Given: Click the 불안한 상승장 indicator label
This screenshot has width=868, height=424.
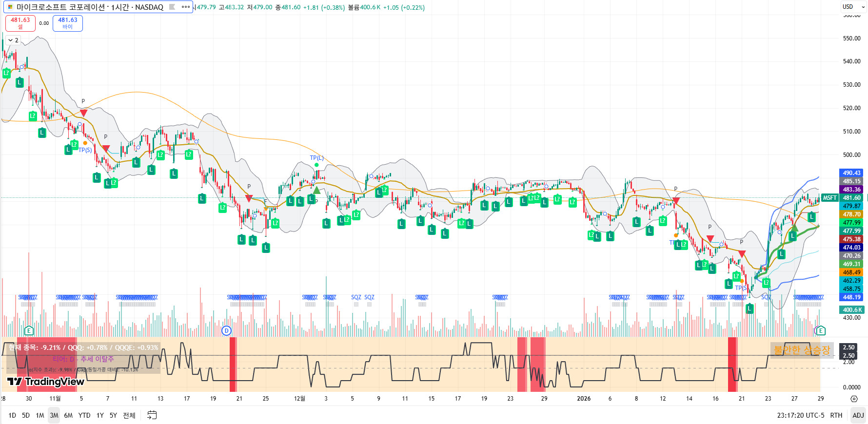Looking at the screenshot, I should [x=802, y=350].
